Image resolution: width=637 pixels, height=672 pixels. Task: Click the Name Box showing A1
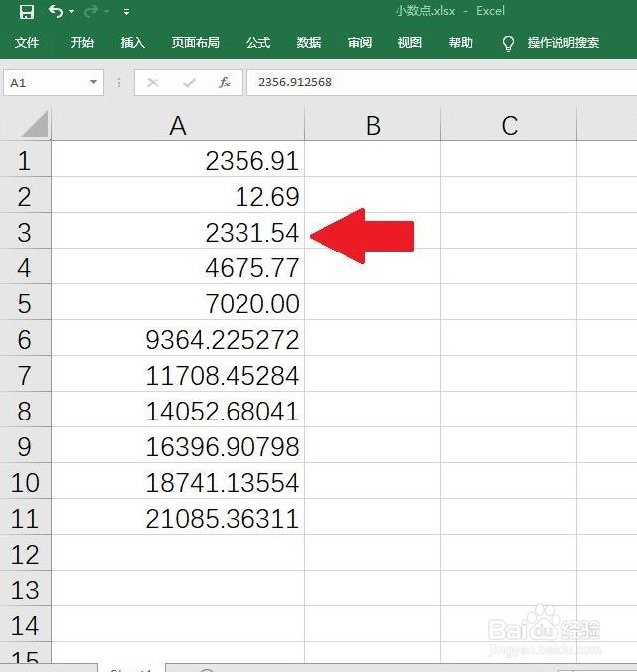(54, 83)
